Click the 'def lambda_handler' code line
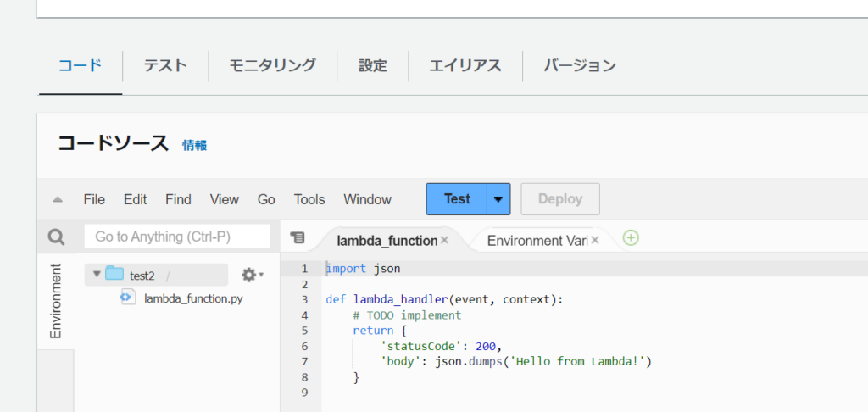 [x=444, y=300]
